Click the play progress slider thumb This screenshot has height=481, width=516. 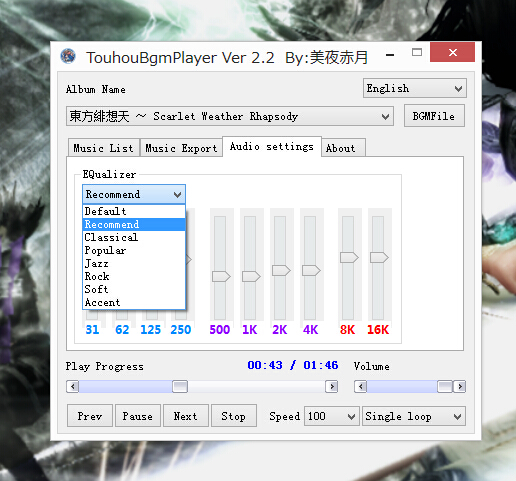[x=180, y=387]
